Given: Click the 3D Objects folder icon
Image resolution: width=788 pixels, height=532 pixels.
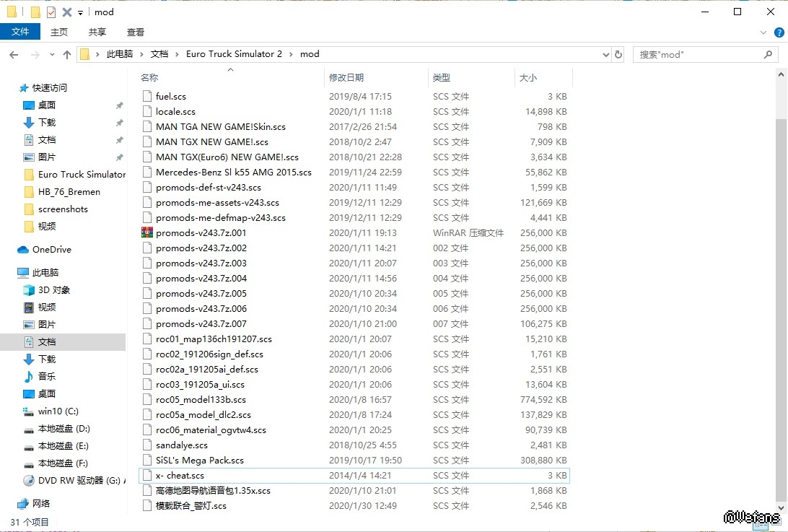Looking at the screenshot, I should click(29, 290).
